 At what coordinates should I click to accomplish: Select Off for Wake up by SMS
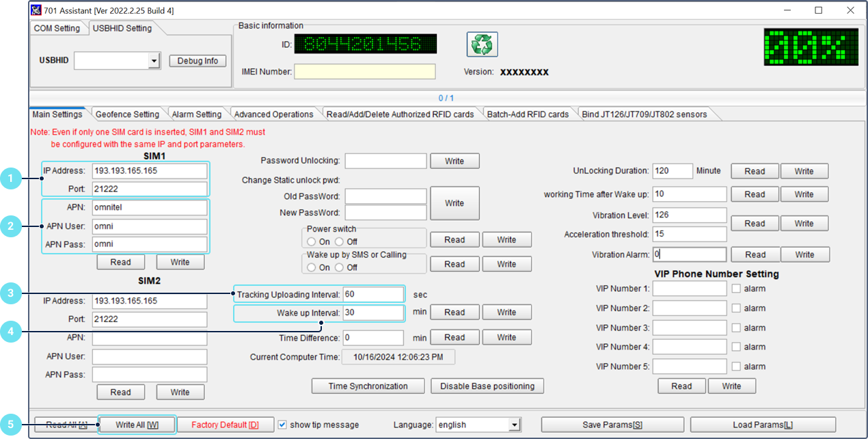pyautogui.click(x=340, y=267)
